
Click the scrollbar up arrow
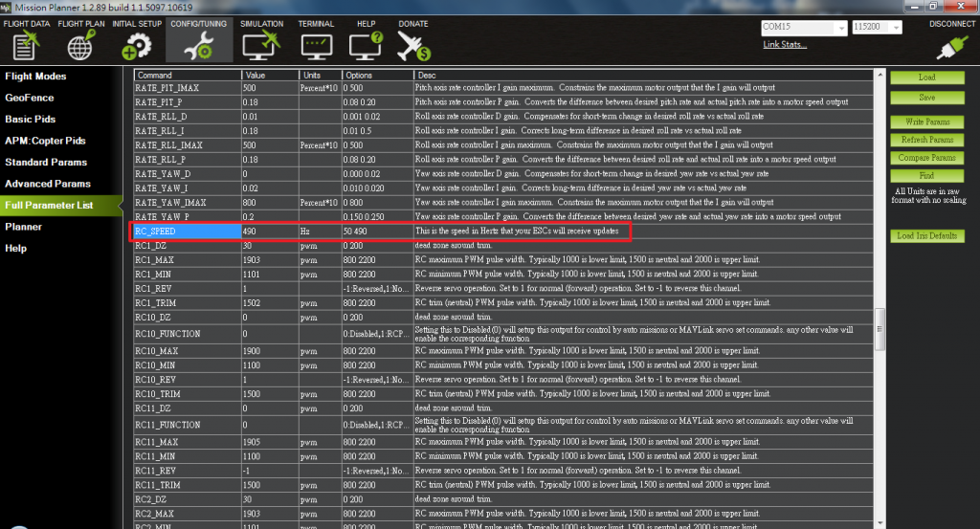pyautogui.click(x=880, y=75)
